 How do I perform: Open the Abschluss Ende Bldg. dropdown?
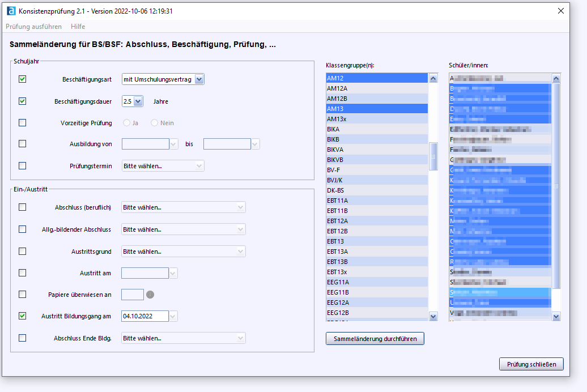184,338
